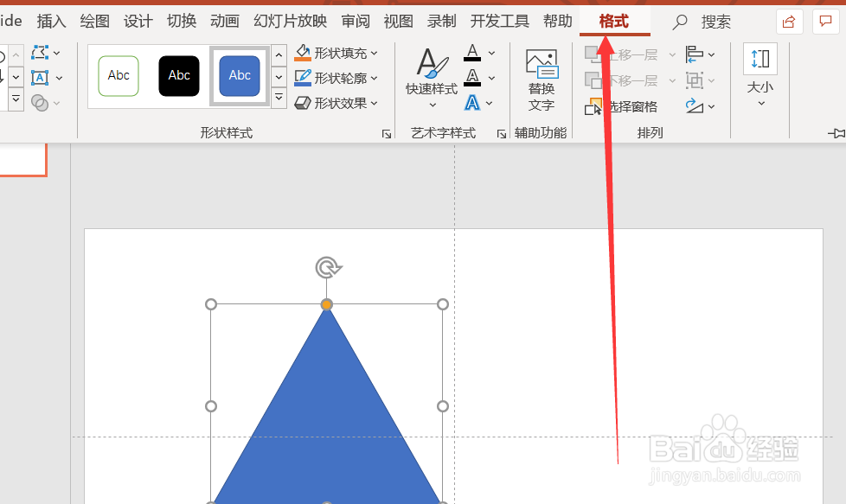Select the black Abc shape style
The image size is (846, 504).
[x=179, y=76]
